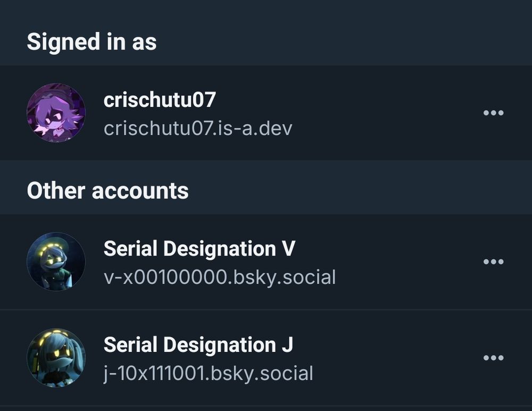
Task: Tap Serial Designation J's profile avatar
Action: 56,357
